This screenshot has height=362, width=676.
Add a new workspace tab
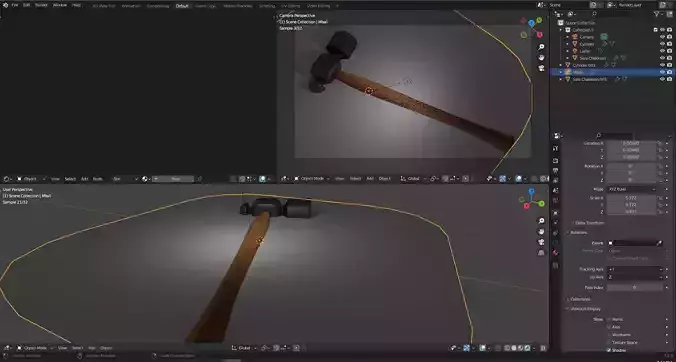337,6
